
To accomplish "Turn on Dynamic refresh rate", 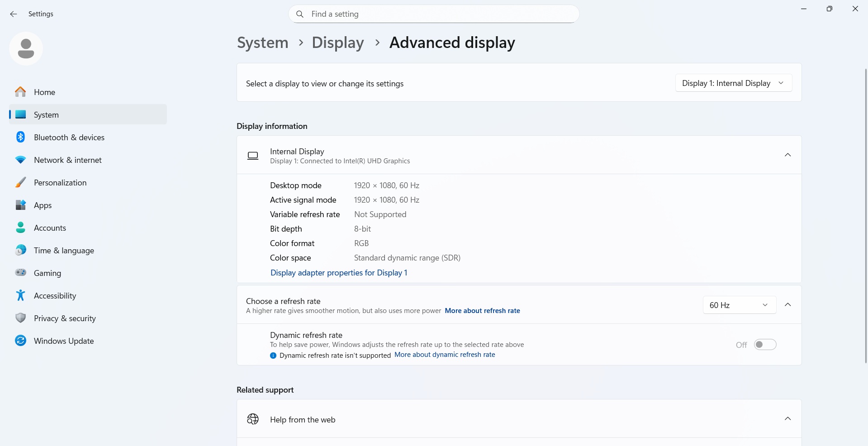I will (765, 344).
